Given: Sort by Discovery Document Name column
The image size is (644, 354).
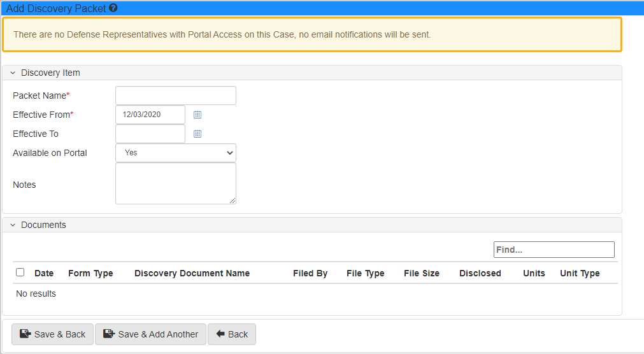Looking at the screenshot, I should pos(192,274).
